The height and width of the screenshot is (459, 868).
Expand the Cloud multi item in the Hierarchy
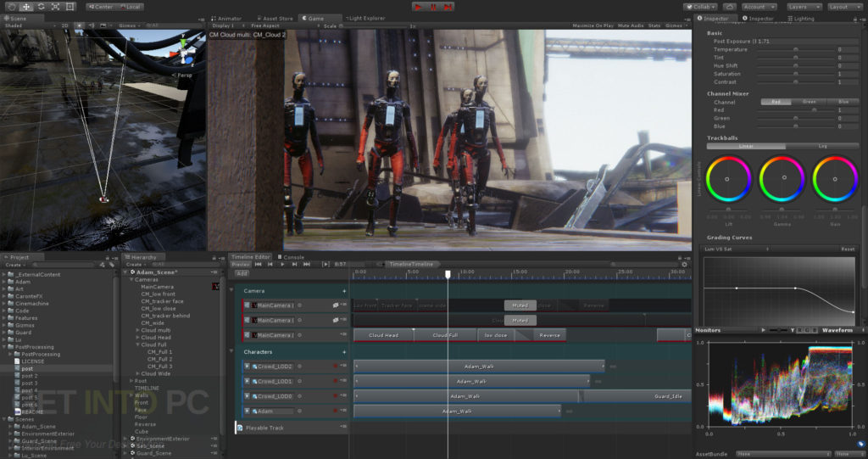pyautogui.click(x=137, y=330)
